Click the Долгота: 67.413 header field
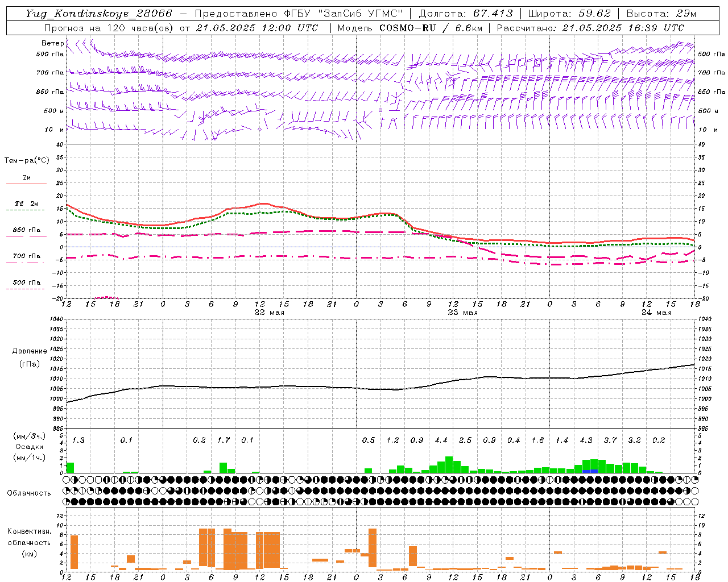 (x=466, y=14)
